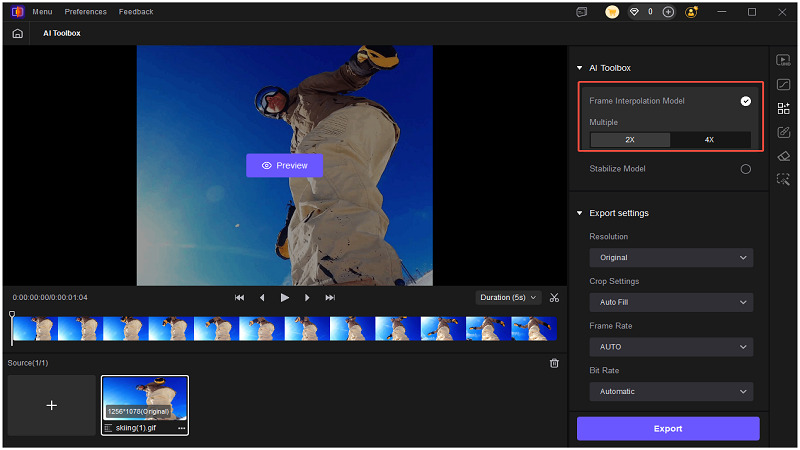Click the user account avatar icon
800x450 pixels.
click(691, 12)
